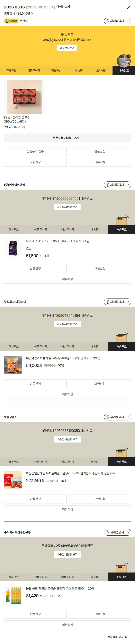
Task: Click 함께장보기 next to order number
Action: [63, 7]
